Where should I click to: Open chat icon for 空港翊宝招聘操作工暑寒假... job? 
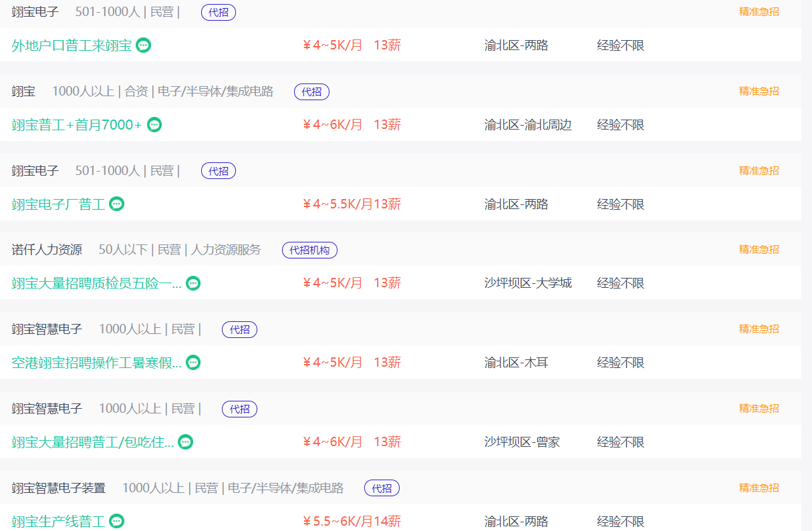pyautogui.click(x=193, y=363)
